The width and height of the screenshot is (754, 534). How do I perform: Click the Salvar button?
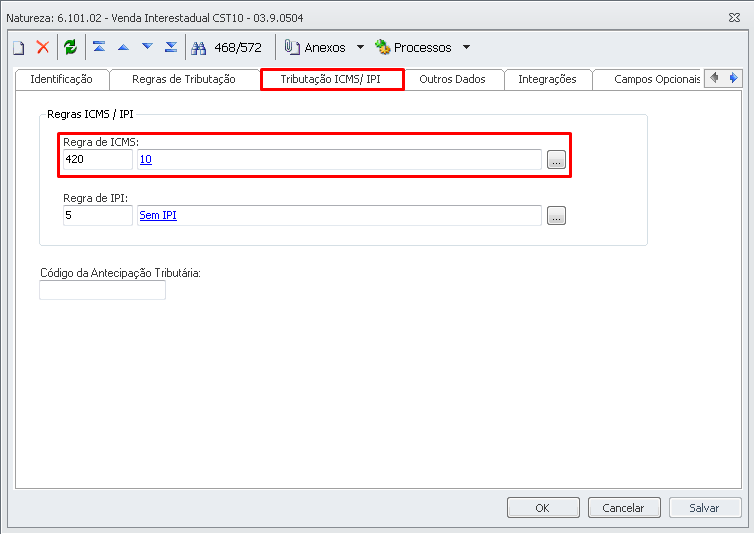coord(704,508)
